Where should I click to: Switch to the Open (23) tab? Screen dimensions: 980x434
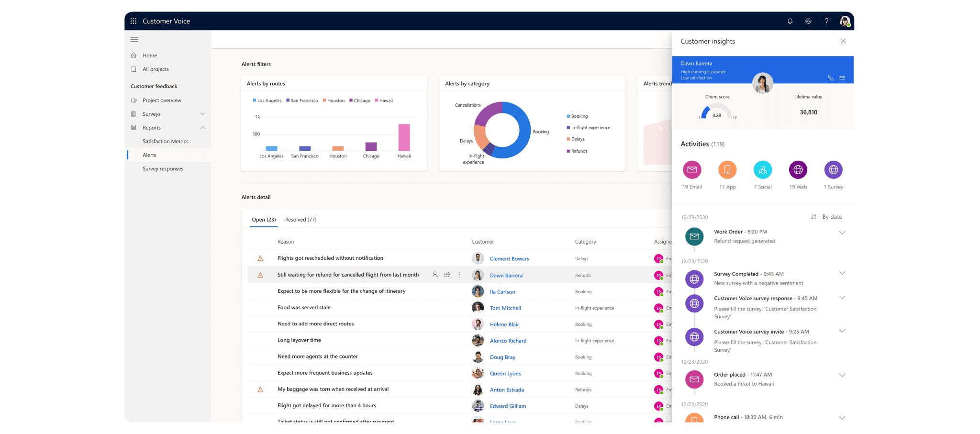point(264,220)
